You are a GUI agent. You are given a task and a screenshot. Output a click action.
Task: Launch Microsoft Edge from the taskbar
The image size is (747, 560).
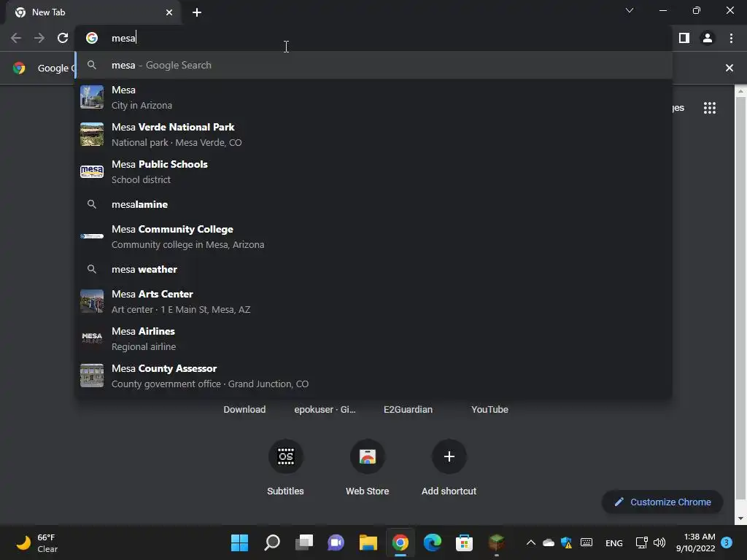pyautogui.click(x=432, y=542)
